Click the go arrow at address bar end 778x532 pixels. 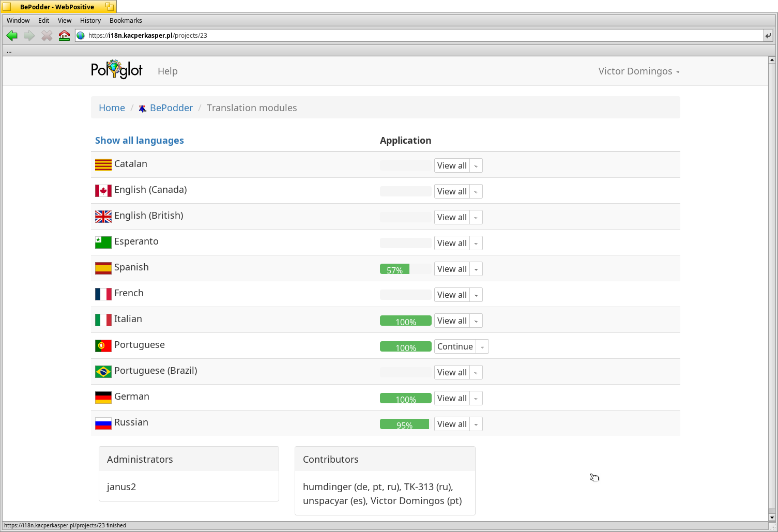coord(768,36)
